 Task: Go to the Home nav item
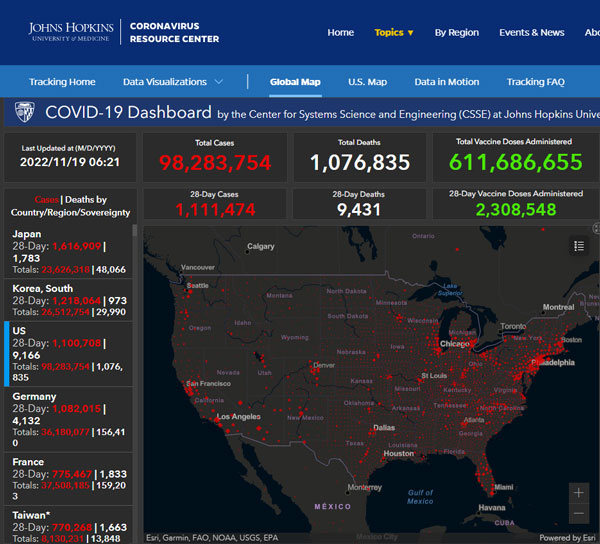(341, 33)
